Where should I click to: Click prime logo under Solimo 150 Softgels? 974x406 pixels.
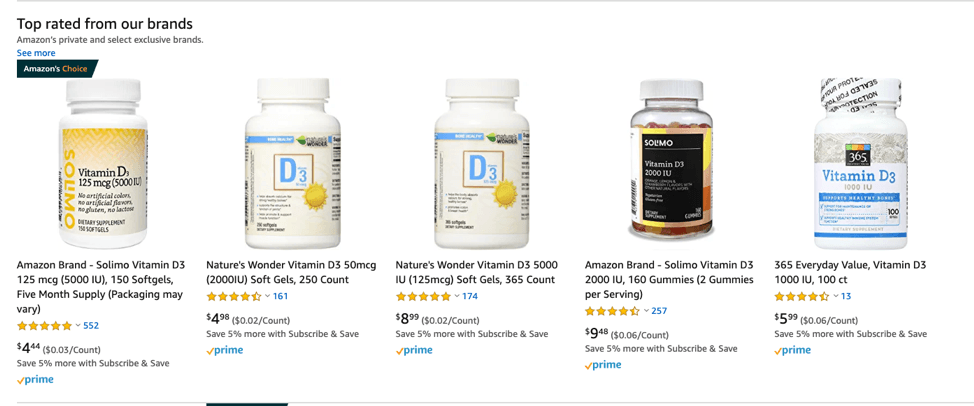pyautogui.click(x=35, y=379)
